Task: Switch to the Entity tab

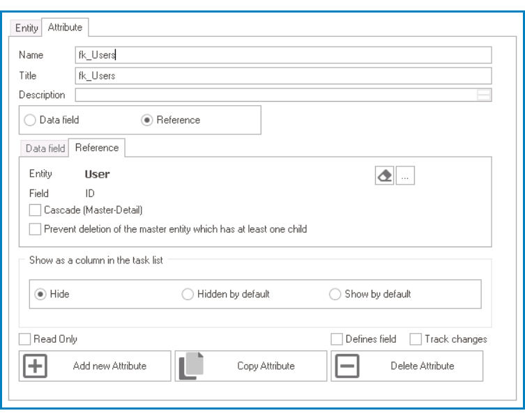Action: click(x=26, y=28)
